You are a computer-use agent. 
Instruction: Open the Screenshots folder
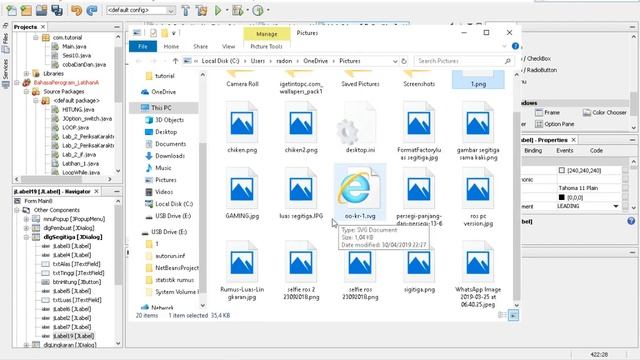419,79
